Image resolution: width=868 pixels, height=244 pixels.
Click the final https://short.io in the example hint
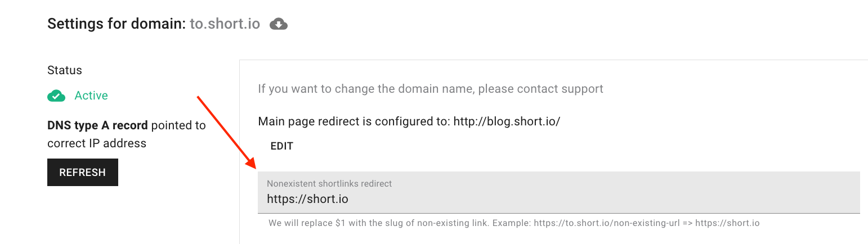click(727, 223)
